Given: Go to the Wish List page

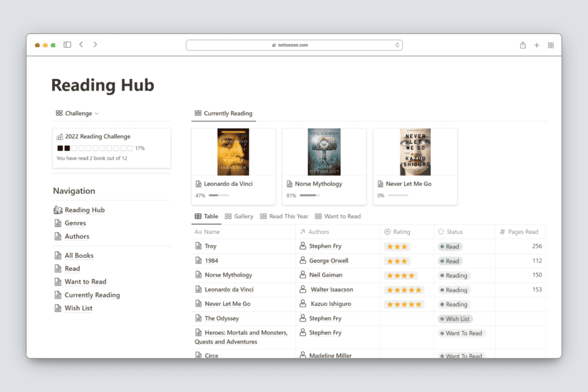Looking at the screenshot, I should 78,308.
